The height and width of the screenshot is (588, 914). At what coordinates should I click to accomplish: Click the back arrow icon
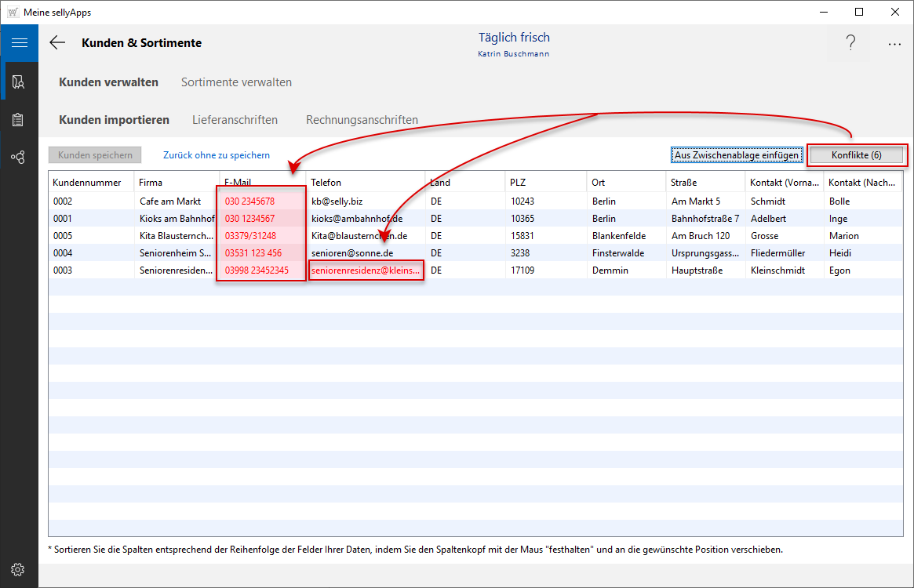pos(57,43)
